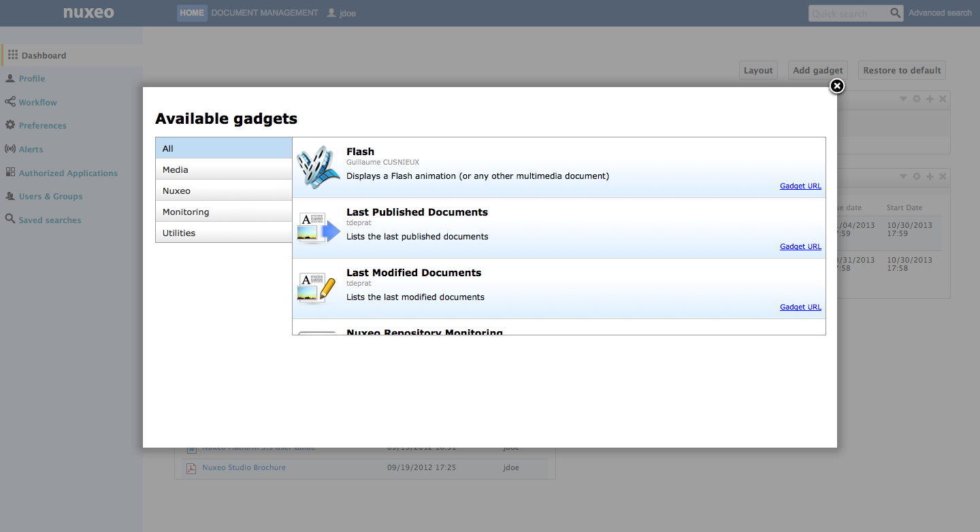Viewport: 980px width, 532px height.
Task: Open the Preferences sidebar link
Action: (x=43, y=126)
